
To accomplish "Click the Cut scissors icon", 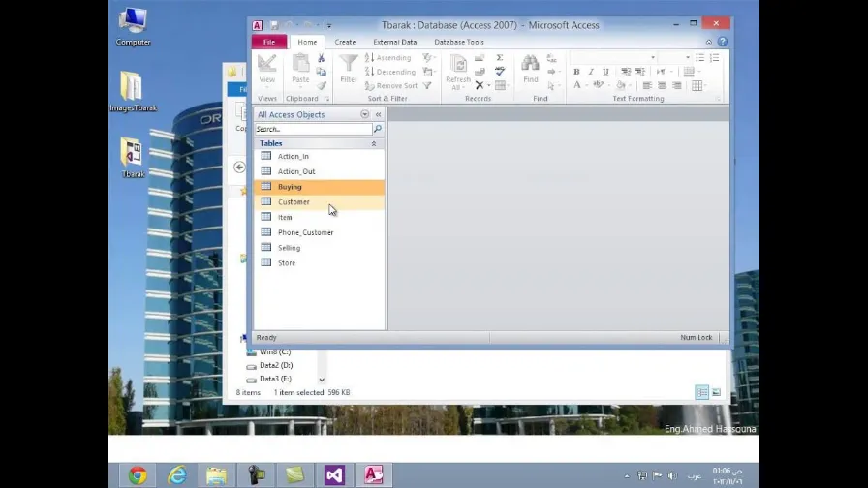I will [x=321, y=57].
